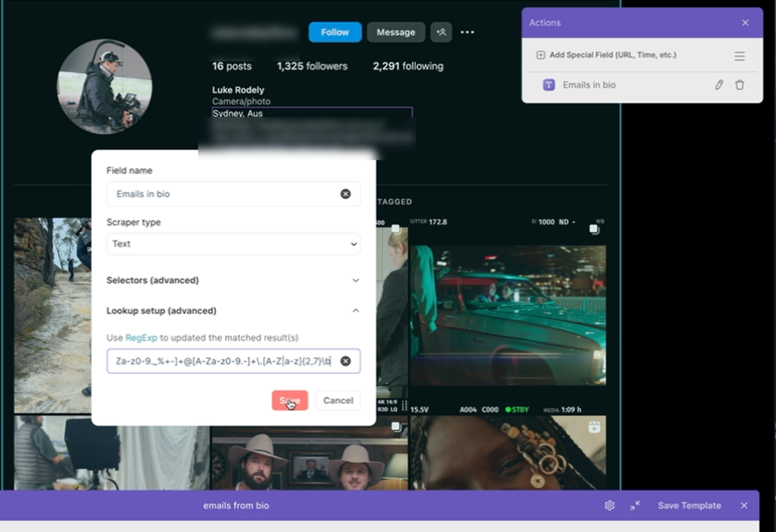The width and height of the screenshot is (776, 532).
Task: Delete the Emails in bio action
Action: click(740, 85)
